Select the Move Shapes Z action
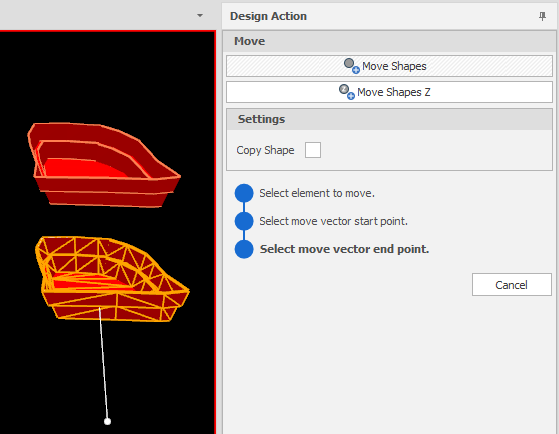 point(389,92)
